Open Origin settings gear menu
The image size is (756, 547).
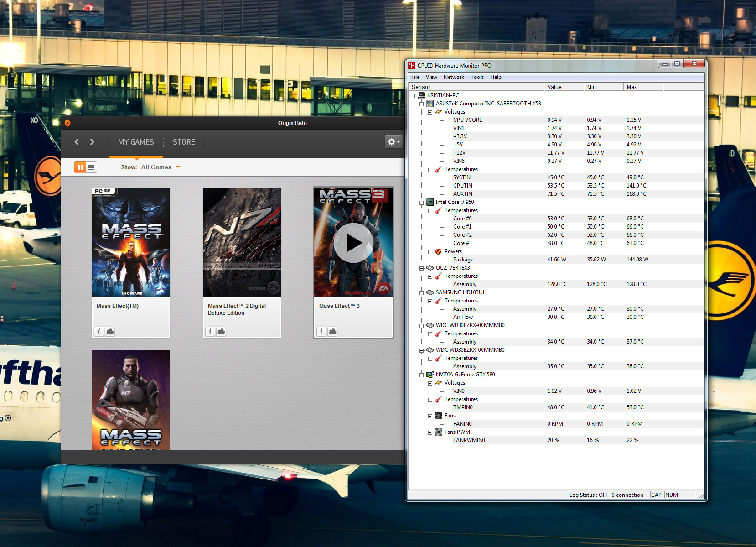tap(394, 142)
